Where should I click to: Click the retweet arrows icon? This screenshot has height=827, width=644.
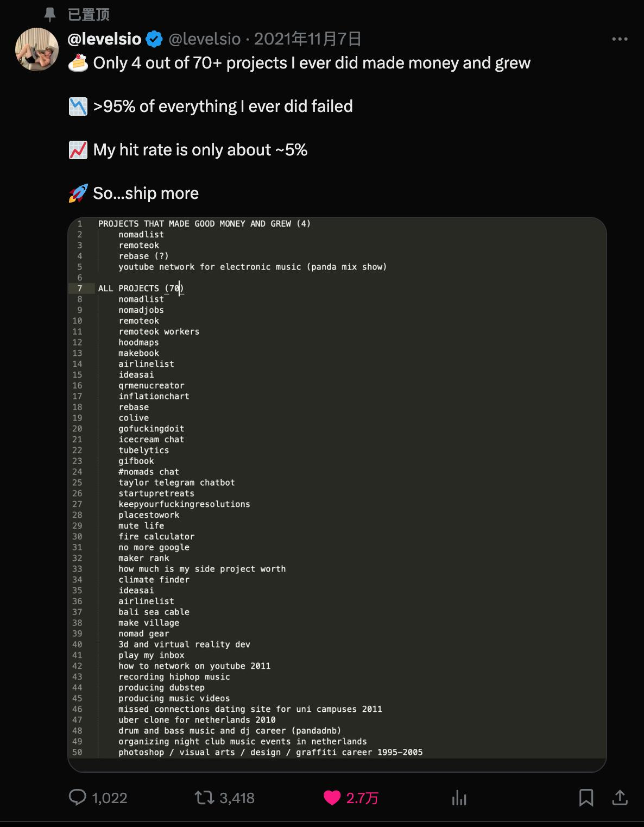pyautogui.click(x=204, y=798)
